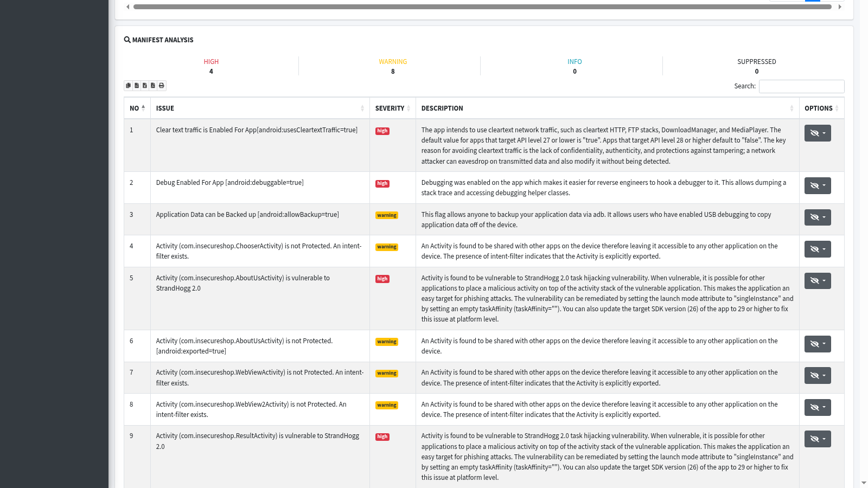
Task: Open suppress options for AboutUsActivity StrandHogg issue
Action: 818,281
